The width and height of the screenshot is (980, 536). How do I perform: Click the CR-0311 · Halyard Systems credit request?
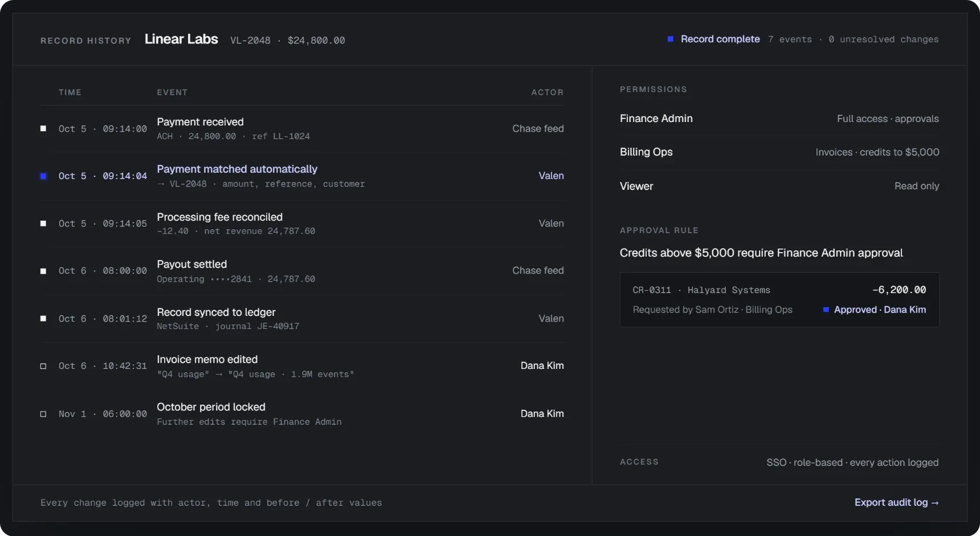(x=701, y=290)
